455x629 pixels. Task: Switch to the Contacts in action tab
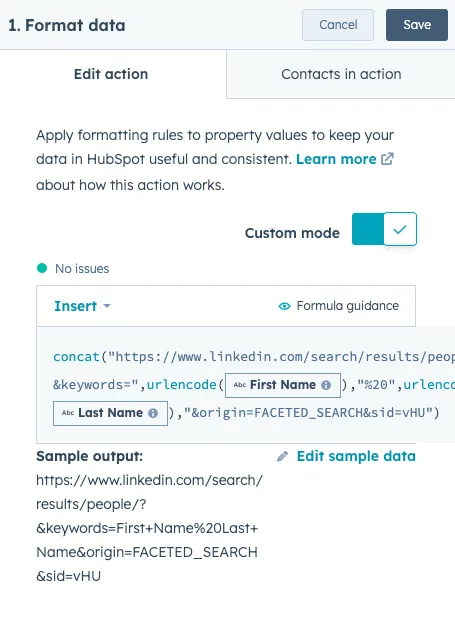[341, 74]
